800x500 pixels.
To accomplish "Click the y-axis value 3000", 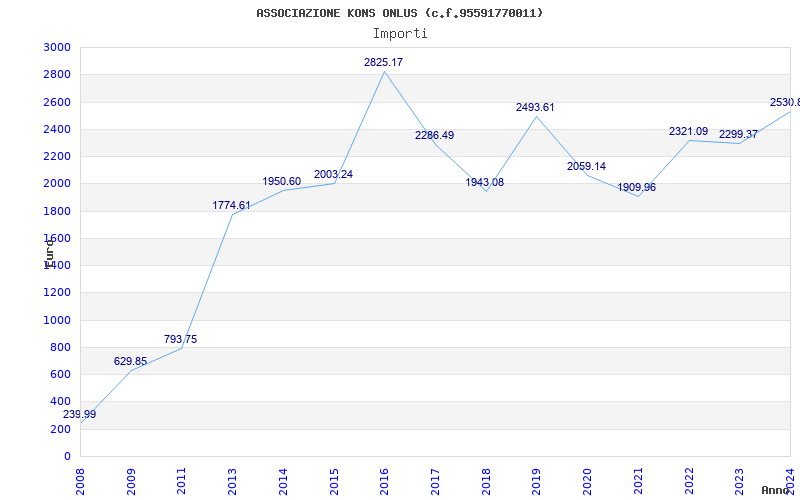I will [58, 47].
